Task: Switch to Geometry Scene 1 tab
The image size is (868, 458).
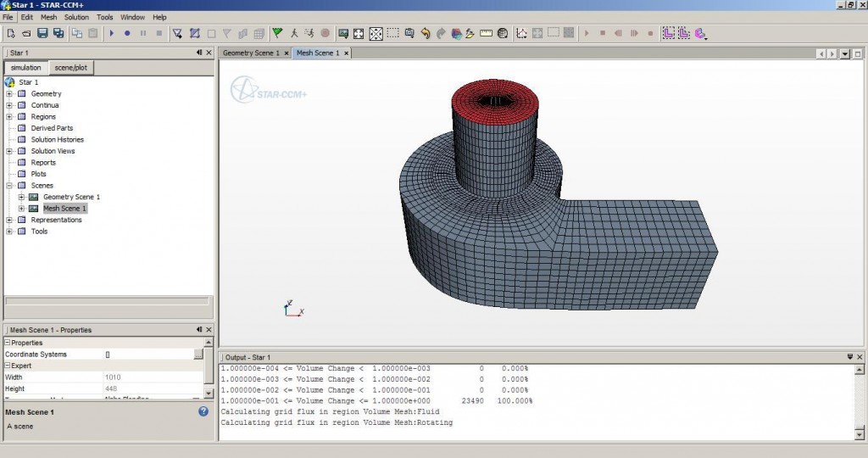Action: pyautogui.click(x=250, y=53)
